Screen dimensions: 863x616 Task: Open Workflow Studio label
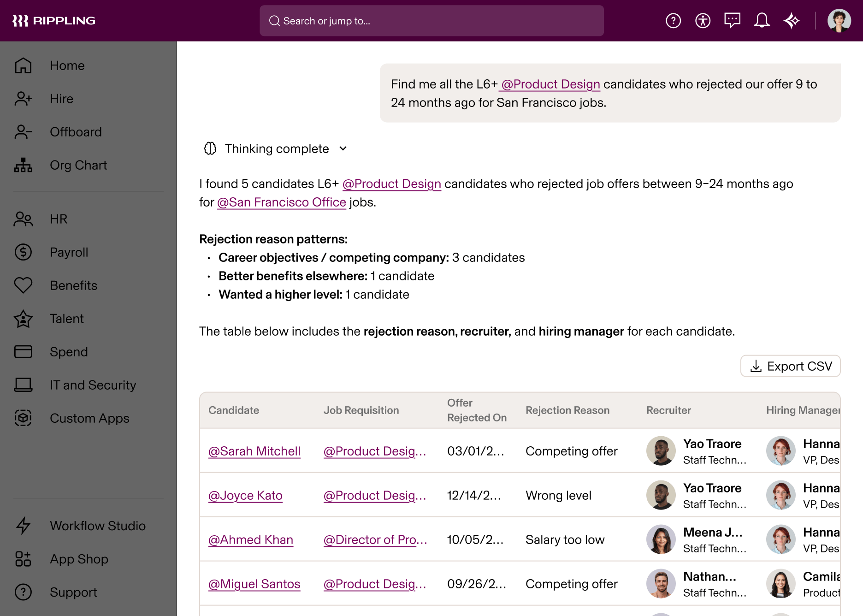(98, 526)
